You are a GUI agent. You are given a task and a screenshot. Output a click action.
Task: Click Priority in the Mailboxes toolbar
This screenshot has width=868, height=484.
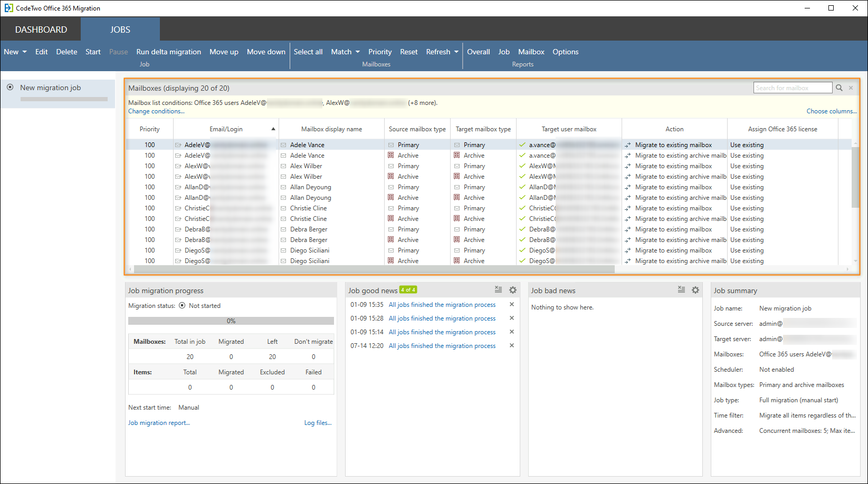point(380,52)
